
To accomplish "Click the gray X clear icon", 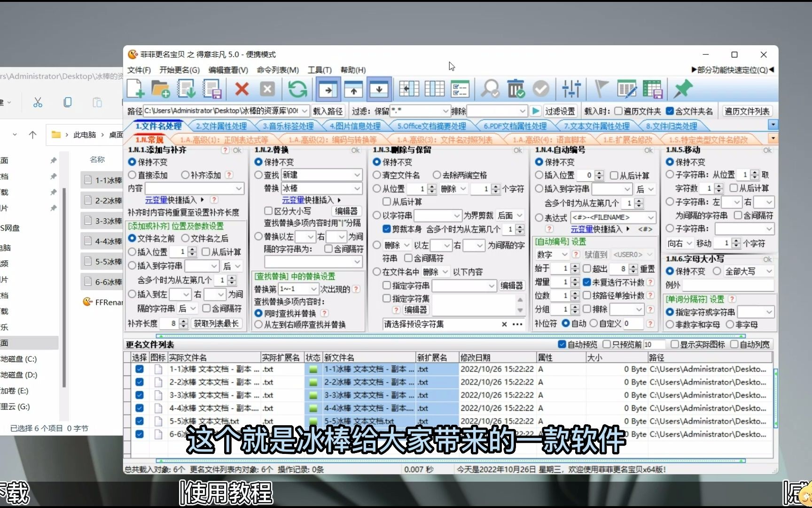I will tap(267, 89).
